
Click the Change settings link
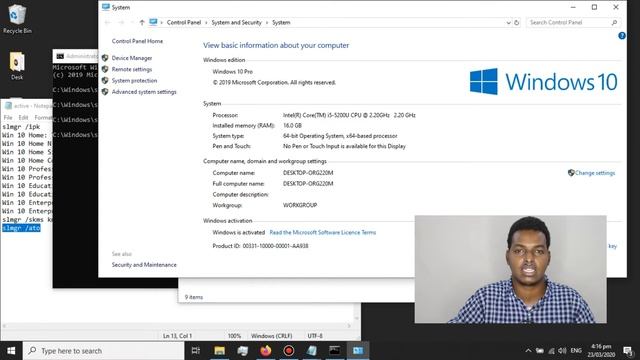click(595, 173)
